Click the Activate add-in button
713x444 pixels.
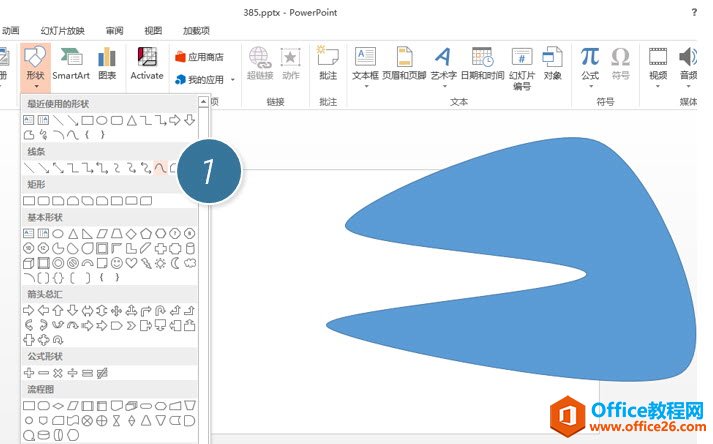pyautogui.click(x=146, y=64)
